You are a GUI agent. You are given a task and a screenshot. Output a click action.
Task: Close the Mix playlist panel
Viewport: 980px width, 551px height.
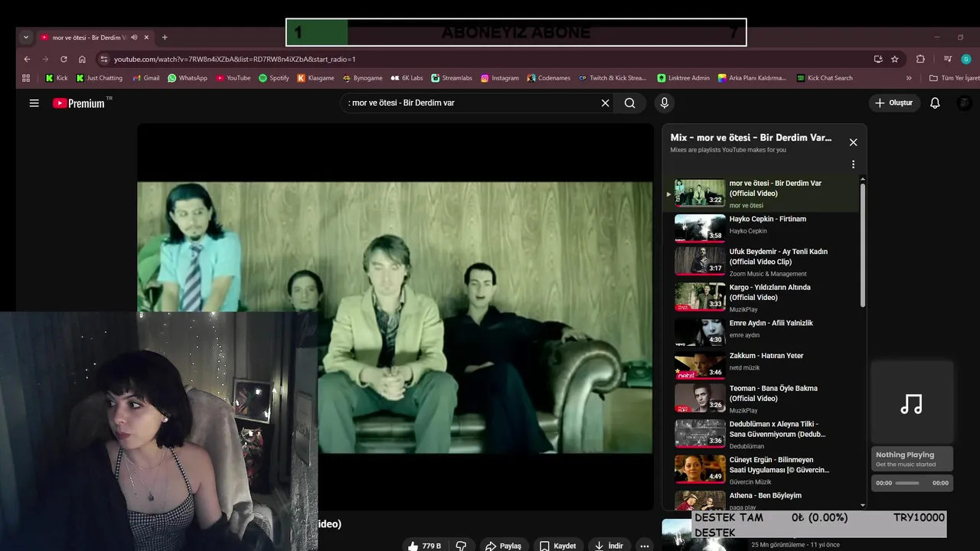(x=853, y=142)
